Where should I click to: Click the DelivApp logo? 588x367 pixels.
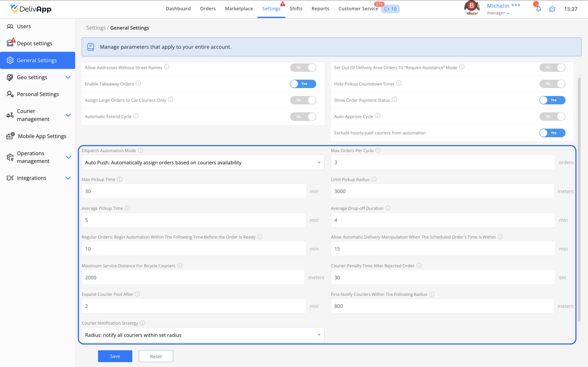31,9
